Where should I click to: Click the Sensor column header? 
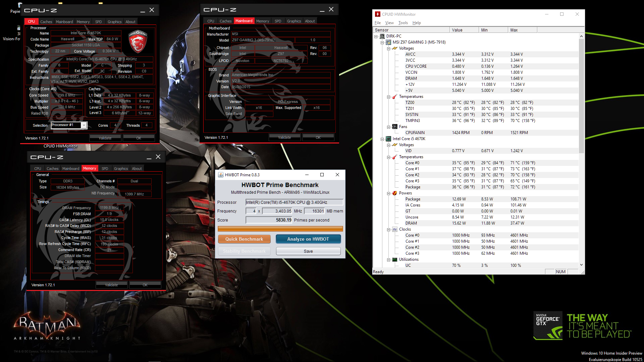(x=411, y=30)
